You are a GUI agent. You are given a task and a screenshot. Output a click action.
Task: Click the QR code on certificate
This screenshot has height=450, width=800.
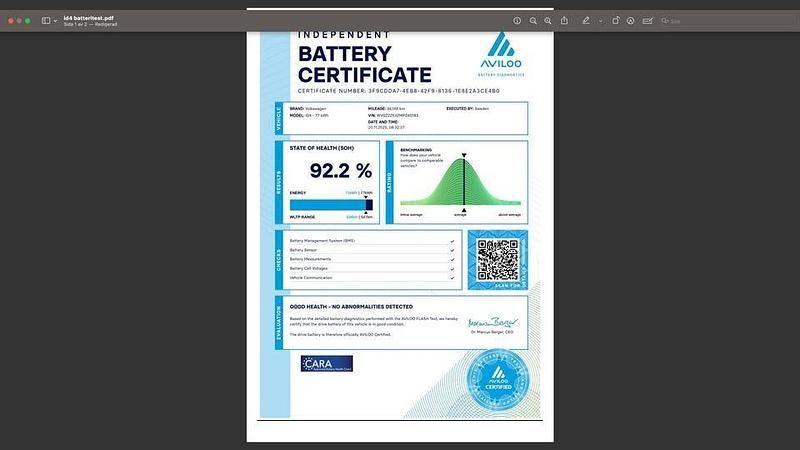click(x=497, y=259)
